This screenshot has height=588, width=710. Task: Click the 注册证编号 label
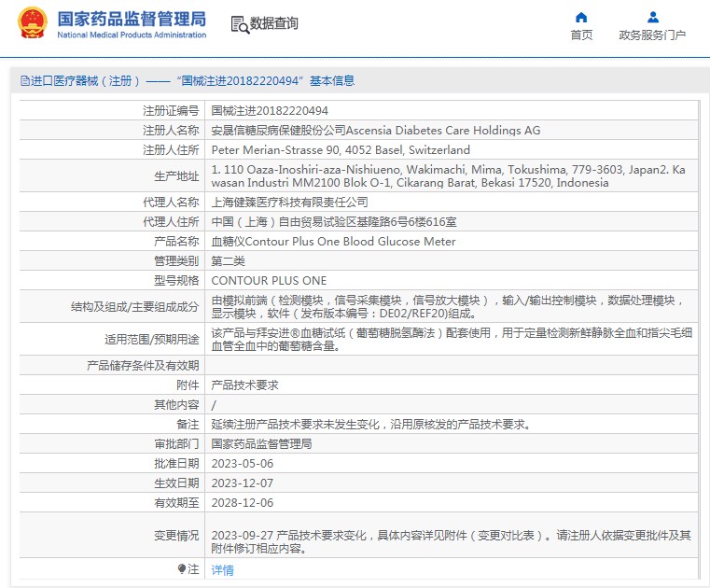(x=171, y=110)
